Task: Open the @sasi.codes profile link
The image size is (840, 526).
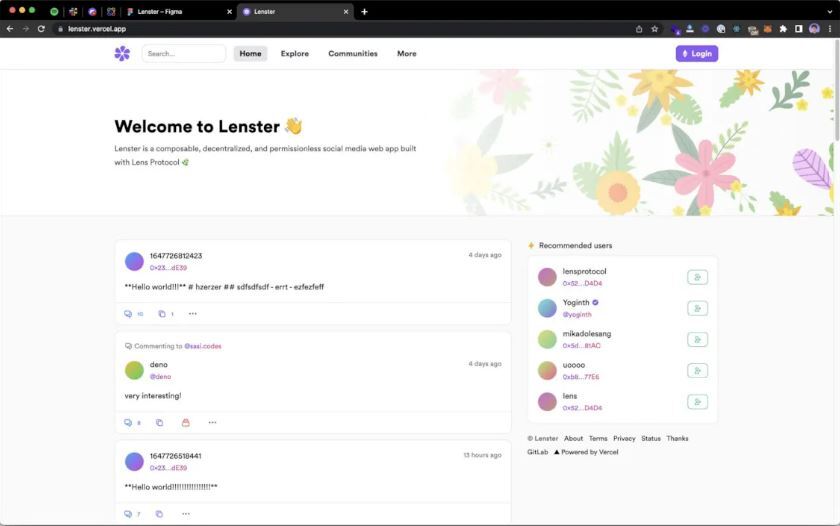Action: [x=203, y=346]
